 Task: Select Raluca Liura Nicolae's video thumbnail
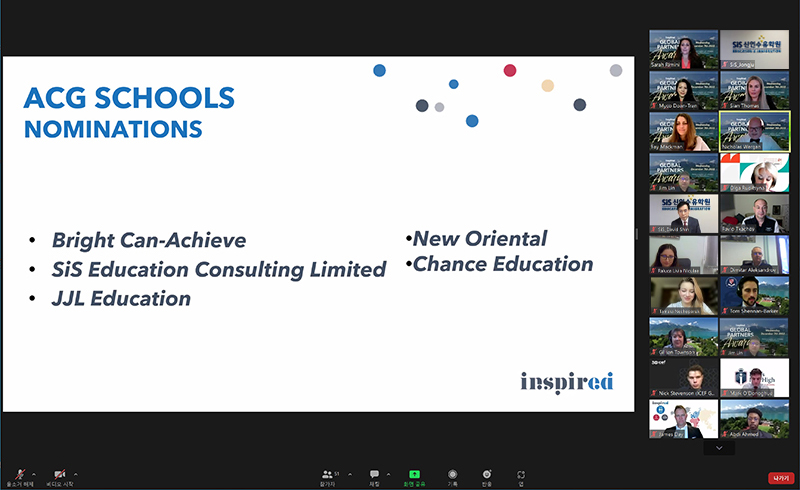(684, 255)
